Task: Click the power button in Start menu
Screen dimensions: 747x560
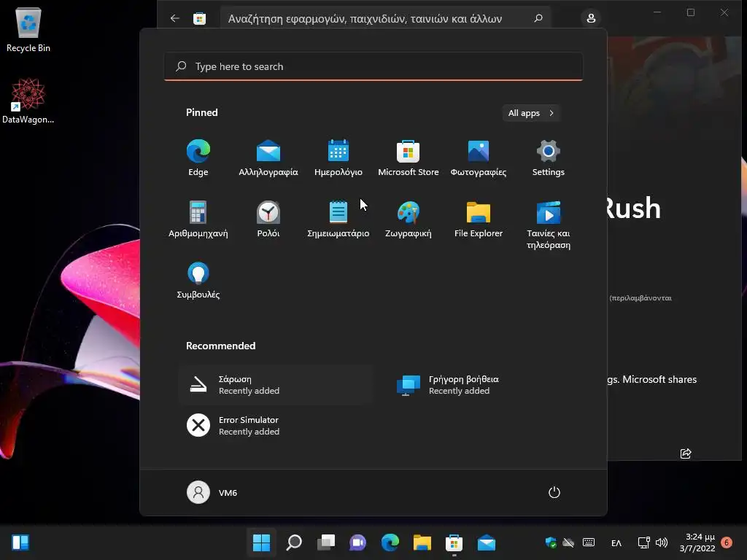Action: coord(554,492)
